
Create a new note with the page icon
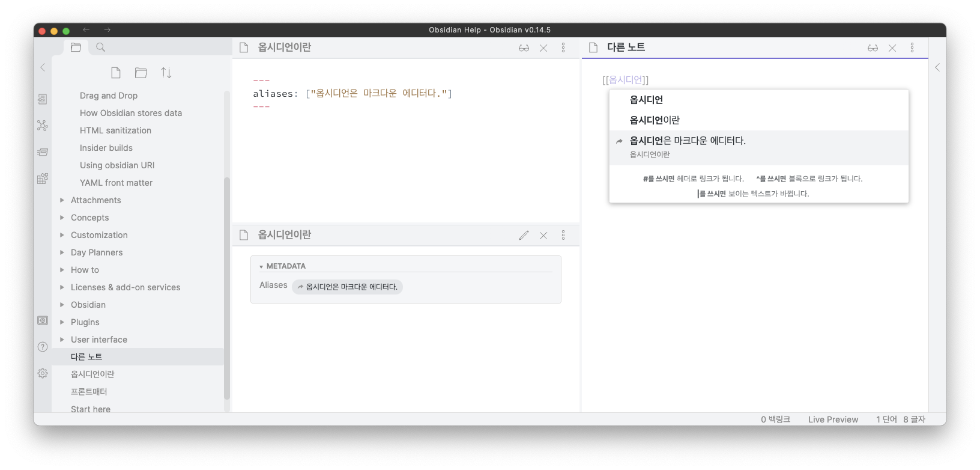tap(116, 73)
